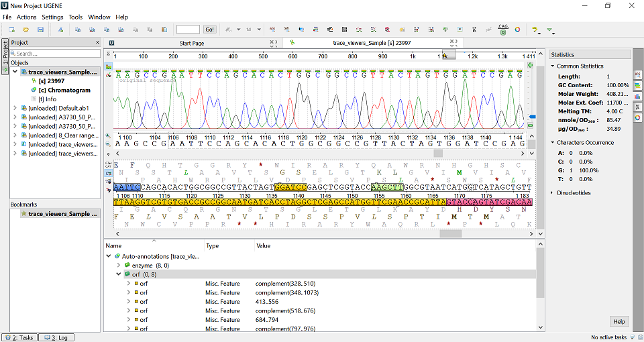Image resolution: width=644 pixels, height=342 pixels.
Task: Toggle direct translation frames icon
Action: [109, 182]
